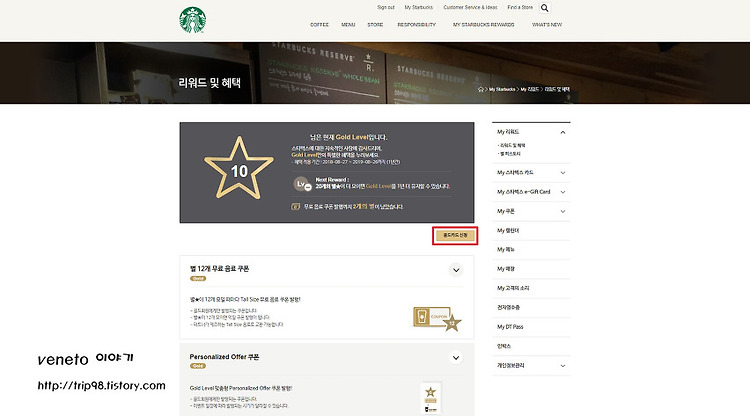Click the My Starbucks top link

[x=419, y=7]
